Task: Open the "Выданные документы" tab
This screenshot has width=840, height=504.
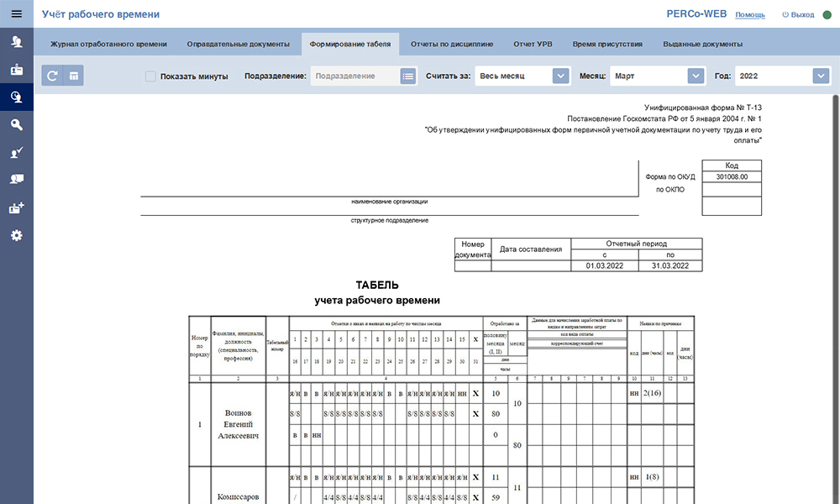Action: tap(703, 44)
